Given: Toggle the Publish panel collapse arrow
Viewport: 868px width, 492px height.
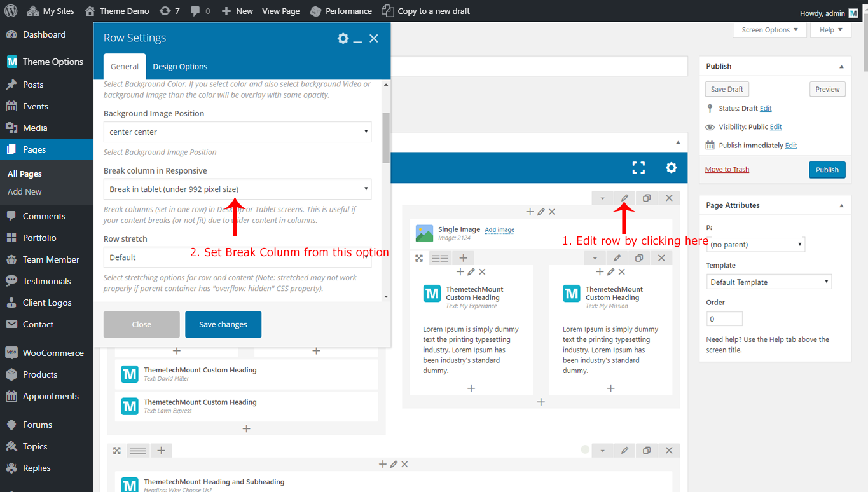Looking at the screenshot, I should tap(841, 67).
